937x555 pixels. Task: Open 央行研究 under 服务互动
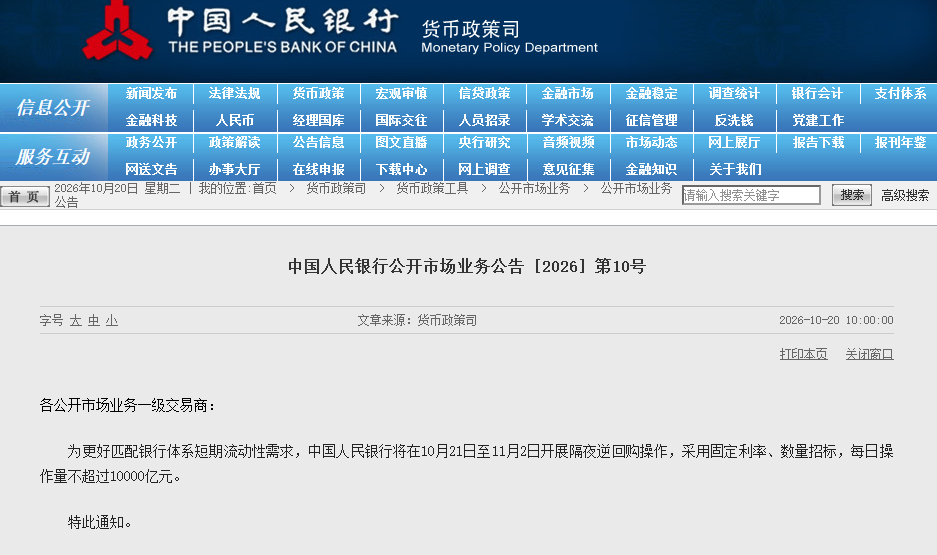pos(484,142)
